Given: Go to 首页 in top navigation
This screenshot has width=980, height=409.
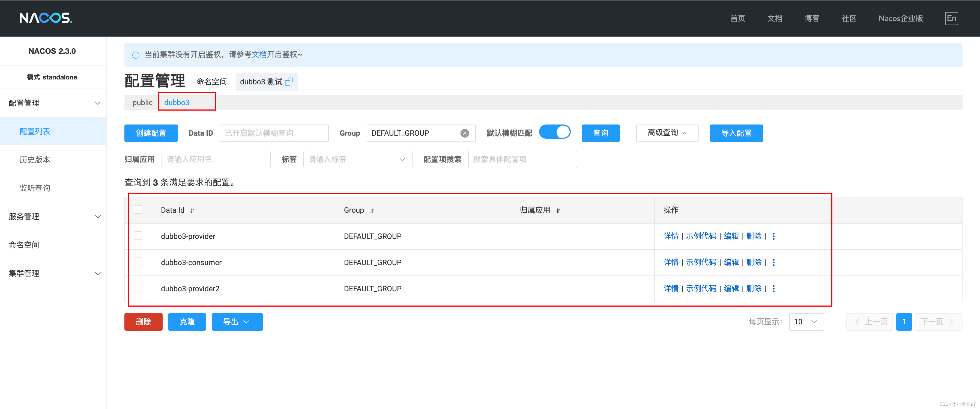Looking at the screenshot, I should [x=737, y=18].
